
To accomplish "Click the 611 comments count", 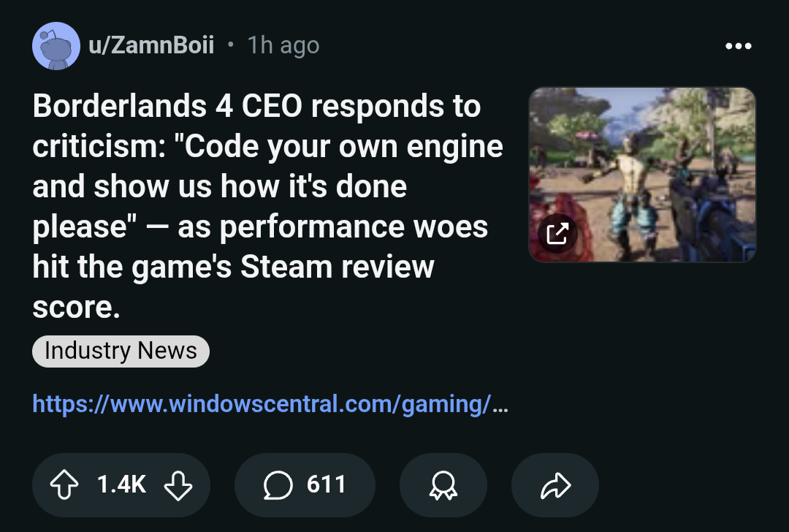I will click(x=326, y=484).
